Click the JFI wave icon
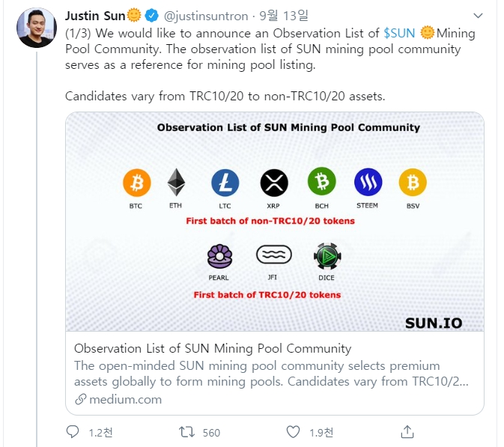 click(274, 256)
